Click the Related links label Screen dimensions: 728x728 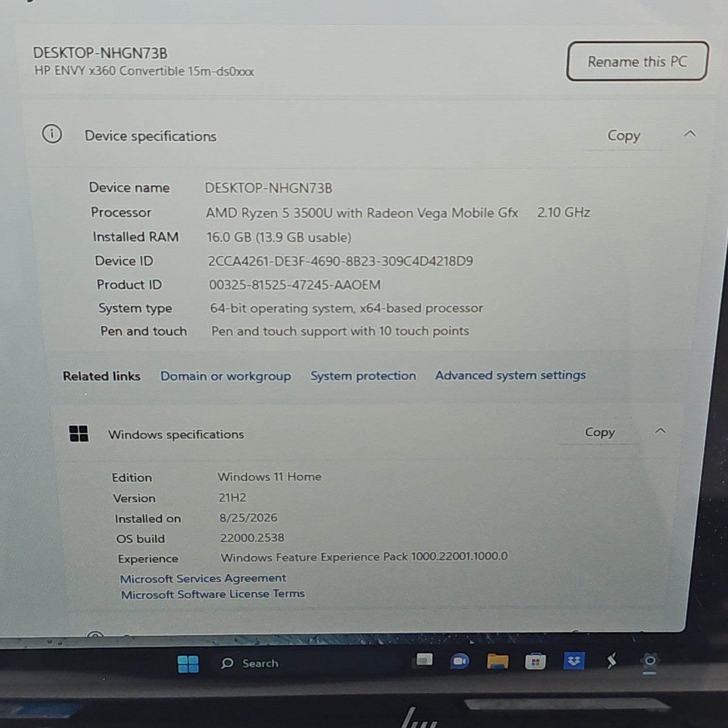click(x=101, y=376)
